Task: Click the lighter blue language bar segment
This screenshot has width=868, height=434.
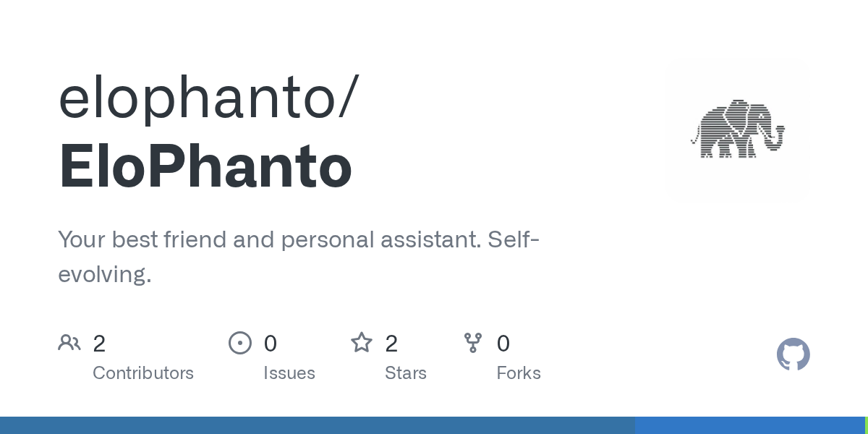Action: 749,425
